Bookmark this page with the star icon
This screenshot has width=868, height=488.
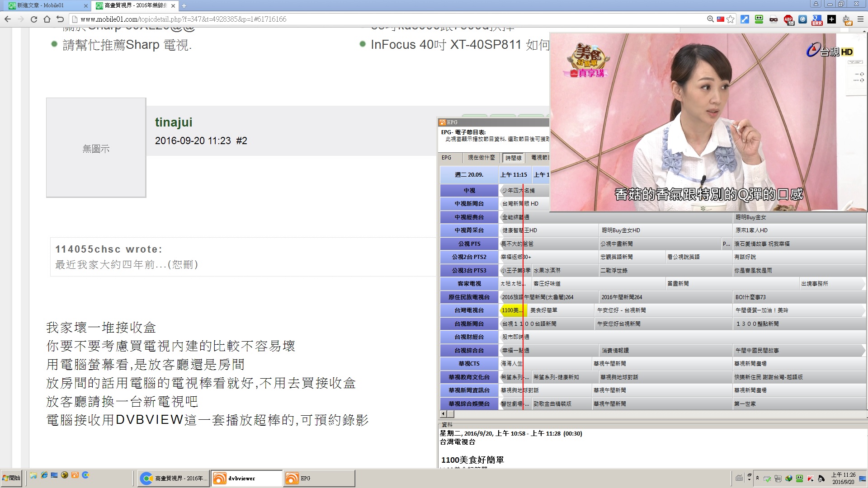point(731,19)
